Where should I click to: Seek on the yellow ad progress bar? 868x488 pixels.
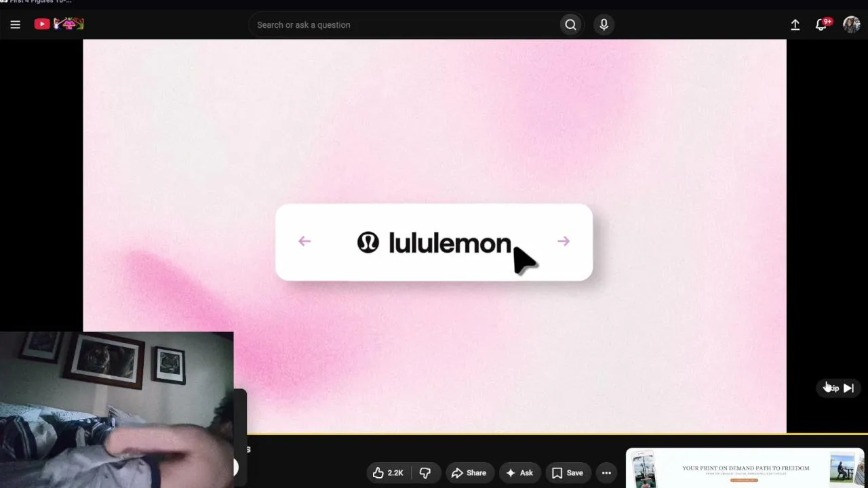click(557, 433)
